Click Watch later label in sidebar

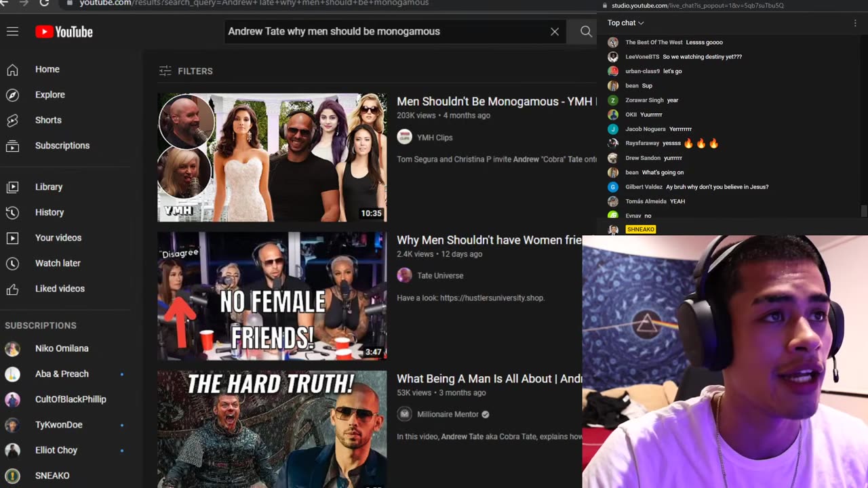click(58, 263)
